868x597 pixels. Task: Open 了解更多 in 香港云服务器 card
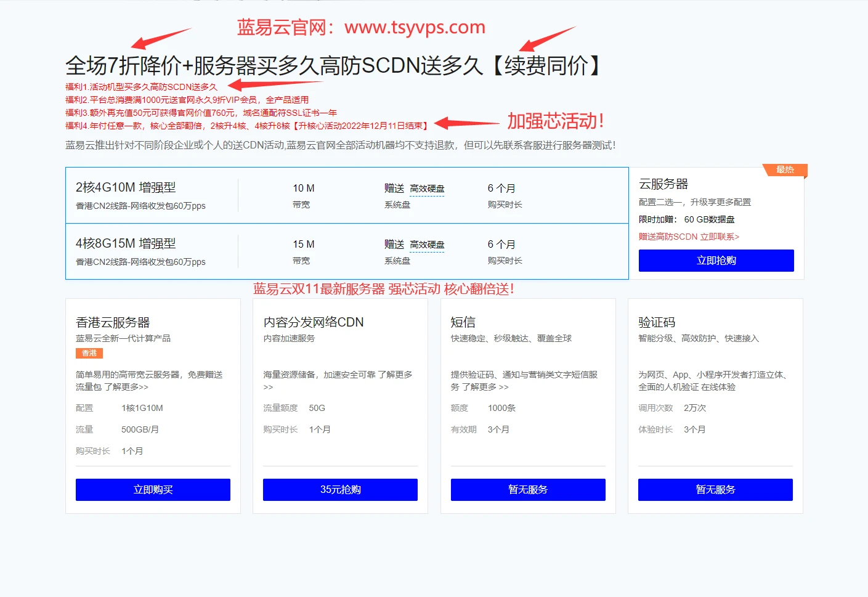click(x=126, y=387)
